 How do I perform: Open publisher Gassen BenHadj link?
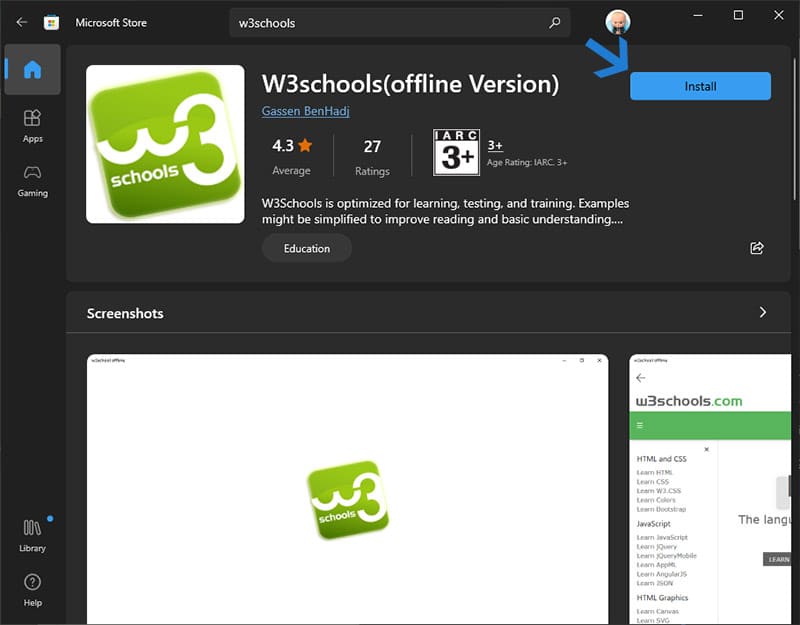coord(305,111)
